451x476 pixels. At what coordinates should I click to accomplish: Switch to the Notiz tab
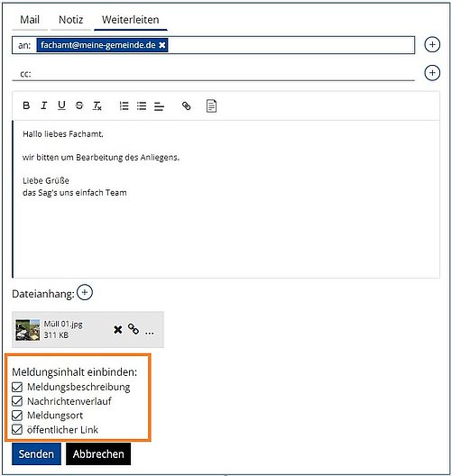tap(70, 20)
